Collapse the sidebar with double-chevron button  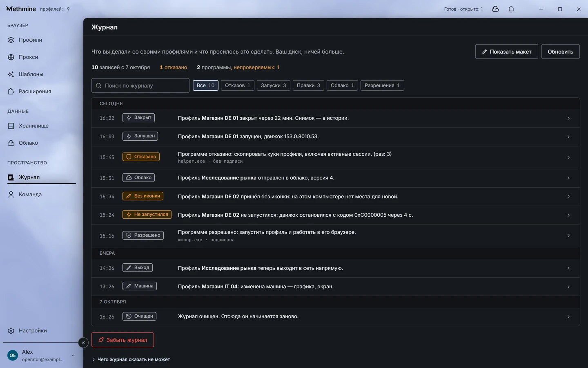click(83, 343)
